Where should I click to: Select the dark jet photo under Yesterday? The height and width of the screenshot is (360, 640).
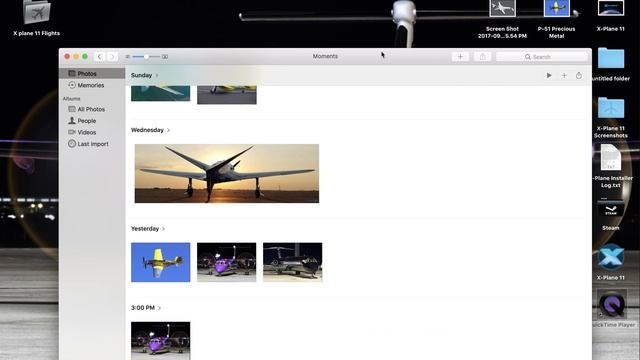[x=293, y=262]
